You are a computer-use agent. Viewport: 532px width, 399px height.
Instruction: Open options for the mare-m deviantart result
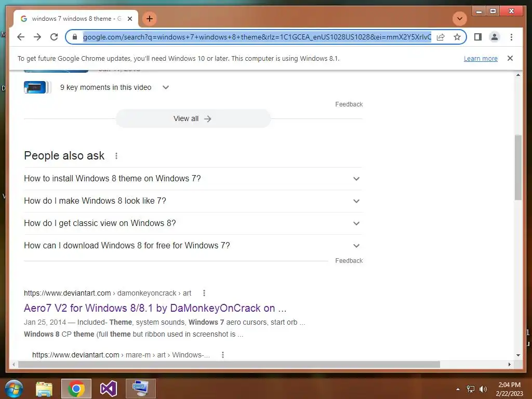tap(222, 355)
